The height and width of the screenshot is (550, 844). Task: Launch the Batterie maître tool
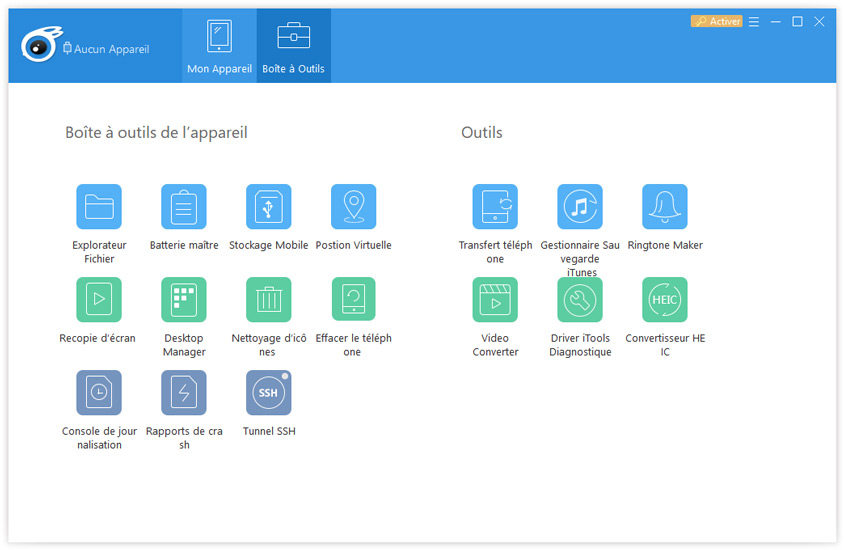point(184,207)
